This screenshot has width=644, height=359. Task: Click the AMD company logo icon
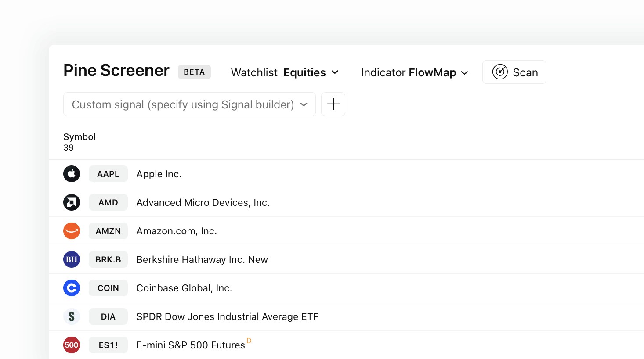(x=72, y=202)
